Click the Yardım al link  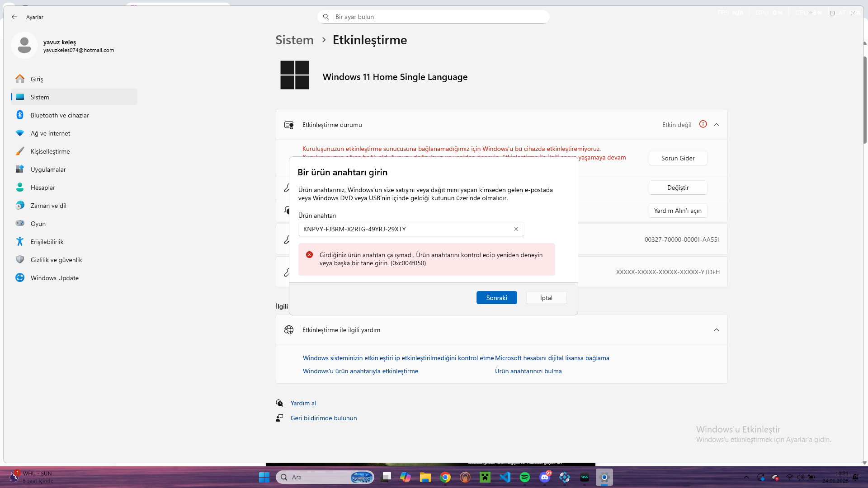click(x=303, y=403)
